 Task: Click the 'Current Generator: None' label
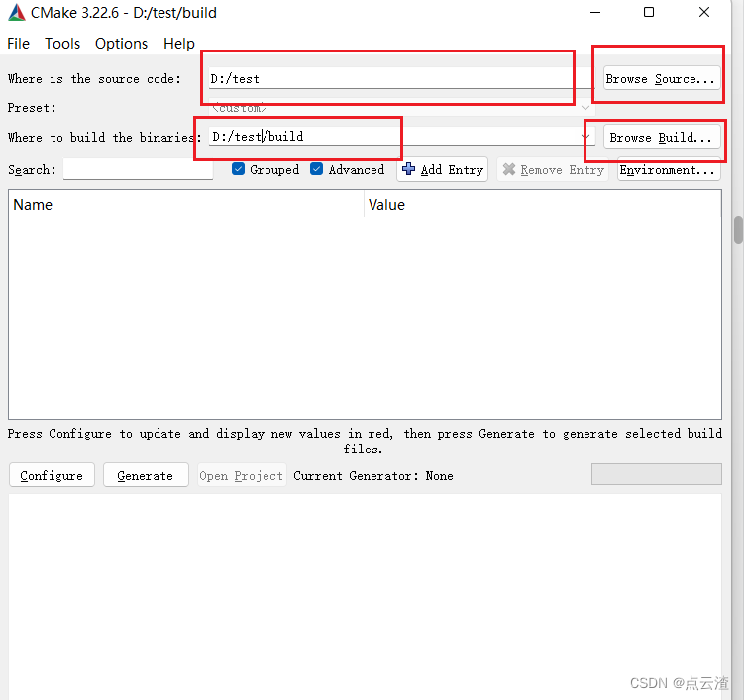(372, 475)
